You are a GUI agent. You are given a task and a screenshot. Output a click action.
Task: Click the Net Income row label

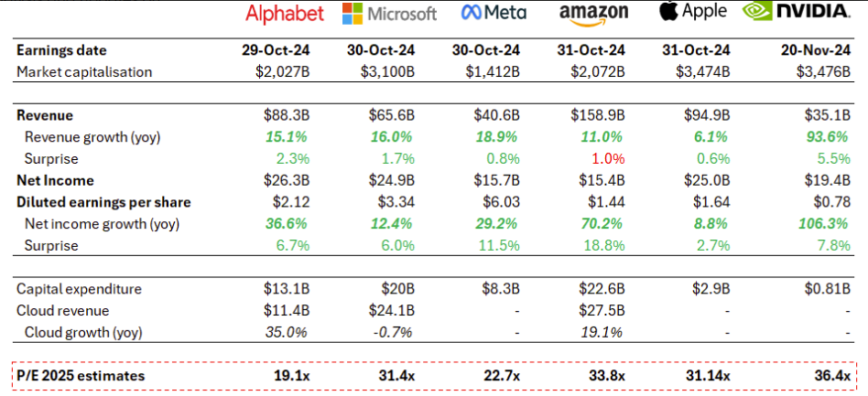click(54, 180)
